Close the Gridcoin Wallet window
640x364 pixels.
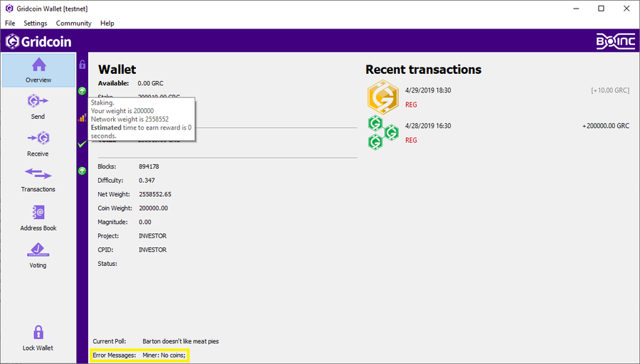tap(626, 9)
